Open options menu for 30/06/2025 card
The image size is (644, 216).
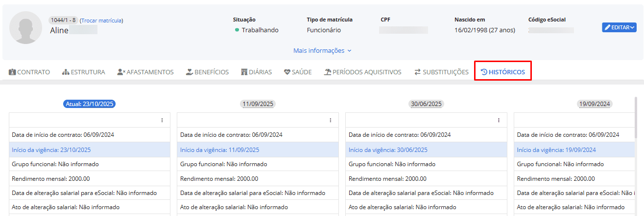(x=499, y=120)
